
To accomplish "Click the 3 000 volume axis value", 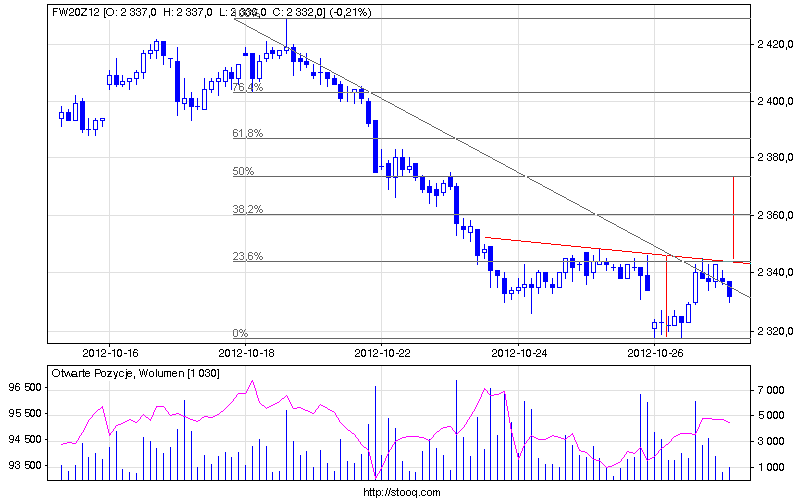I will tap(771, 441).
